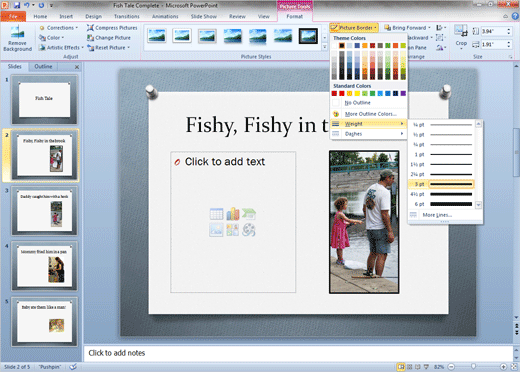Viewport: 520px width, 372px height.
Task: Click the Save icon in quick access toolbar
Action: (17, 5)
